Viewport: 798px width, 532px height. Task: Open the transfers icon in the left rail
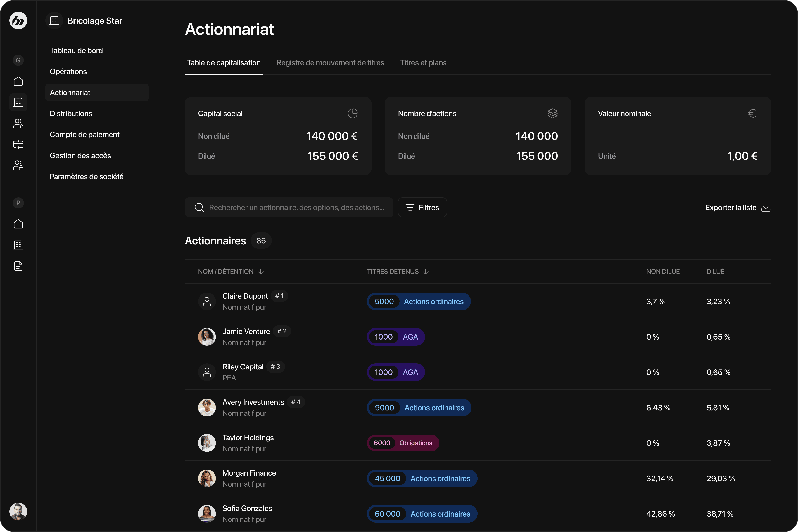[x=18, y=144]
